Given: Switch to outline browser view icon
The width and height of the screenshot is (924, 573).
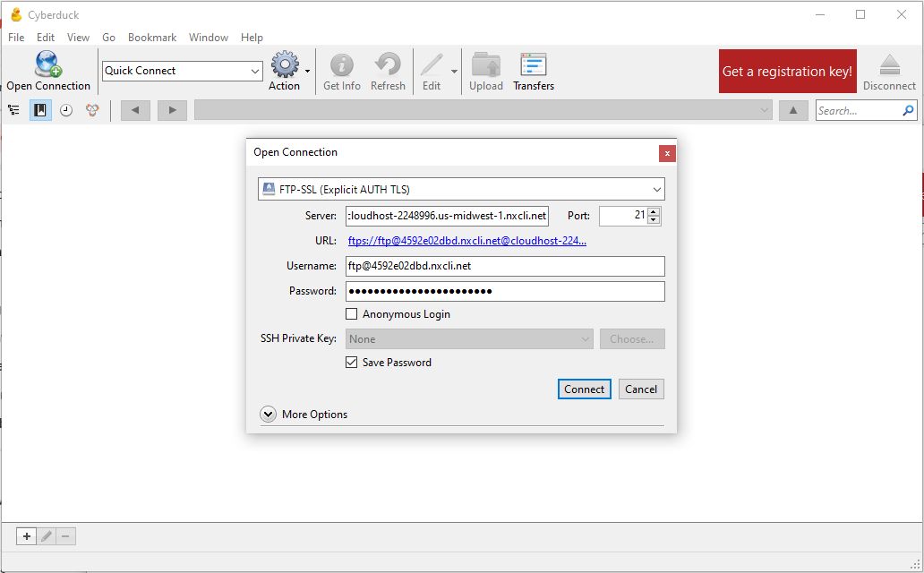Looking at the screenshot, I should [14, 110].
